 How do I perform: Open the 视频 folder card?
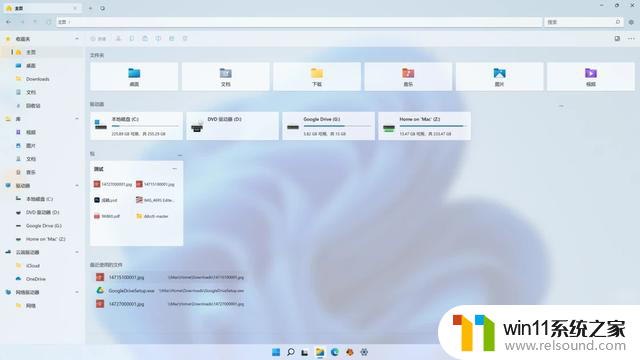coord(591,76)
